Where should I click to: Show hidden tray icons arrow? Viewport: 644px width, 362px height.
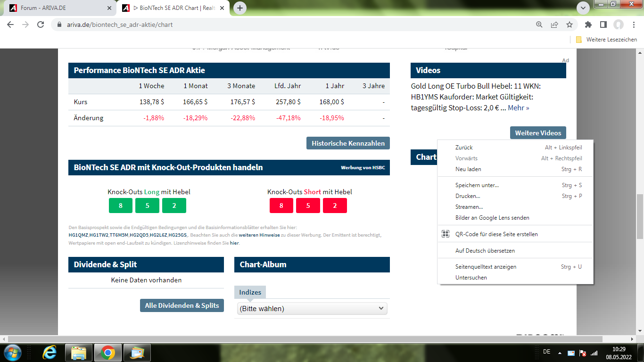560,353
